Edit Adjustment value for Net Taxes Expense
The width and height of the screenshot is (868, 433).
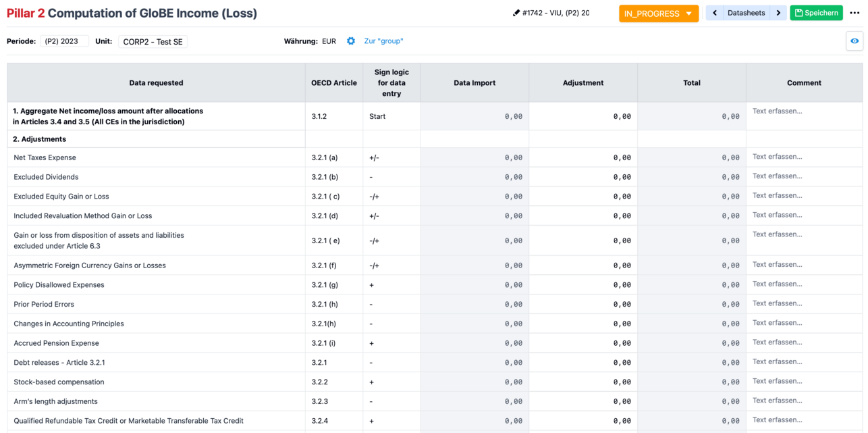[583, 157]
